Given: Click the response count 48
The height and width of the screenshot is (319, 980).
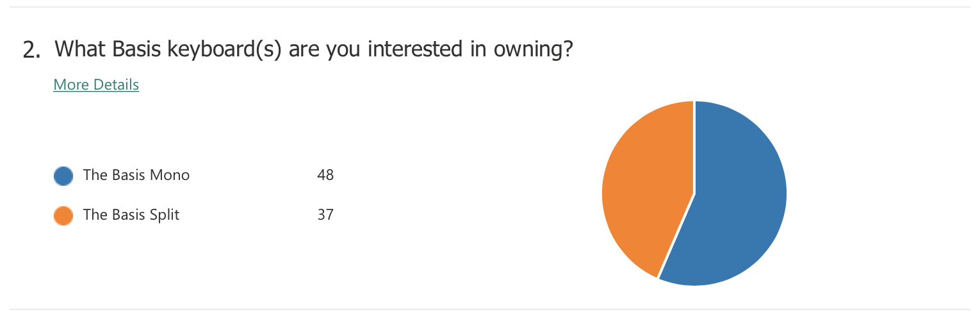Looking at the screenshot, I should tap(325, 175).
